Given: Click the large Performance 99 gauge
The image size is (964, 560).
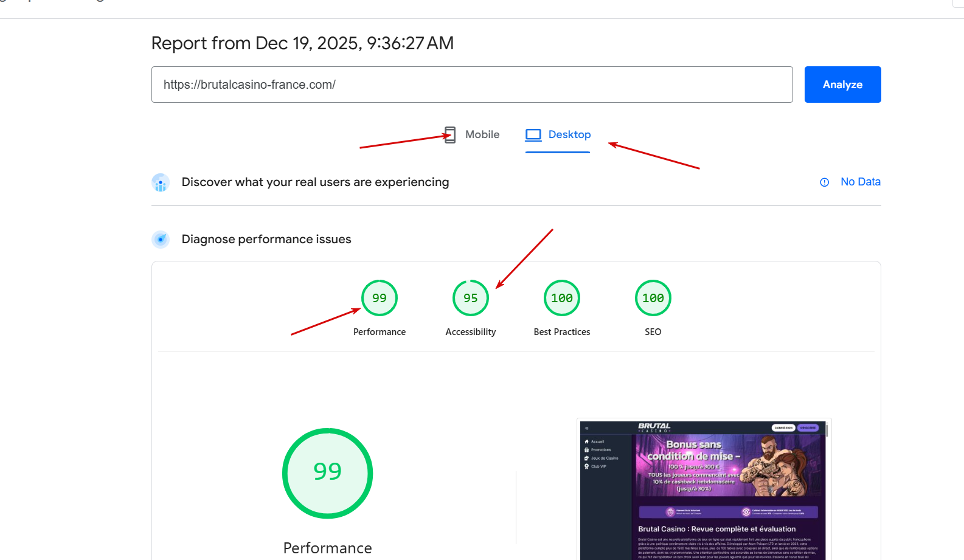Looking at the screenshot, I should coord(328,473).
